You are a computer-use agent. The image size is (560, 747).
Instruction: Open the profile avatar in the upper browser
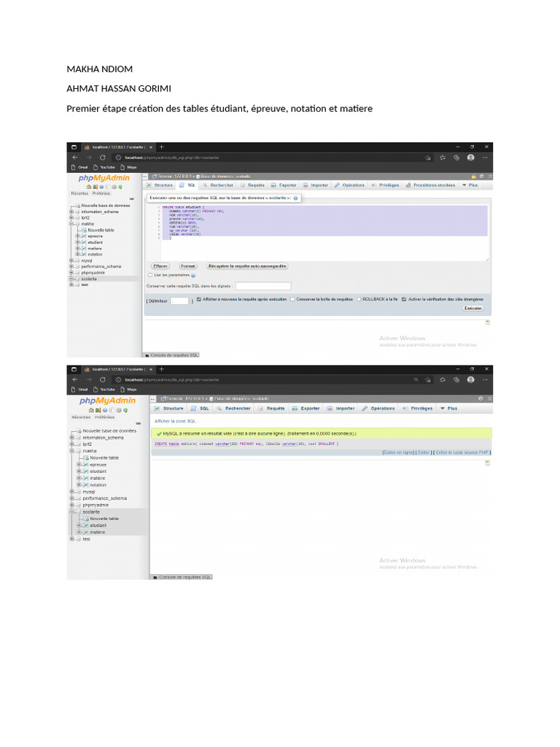(x=470, y=158)
